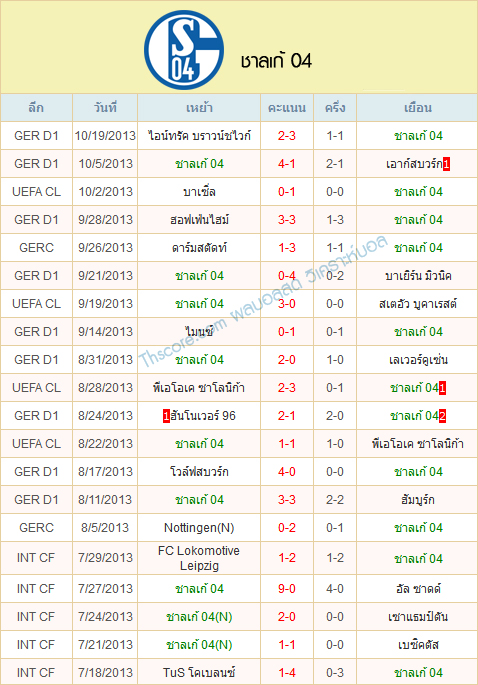Open score 3-3 of 9/28/2013 match

(287, 220)
